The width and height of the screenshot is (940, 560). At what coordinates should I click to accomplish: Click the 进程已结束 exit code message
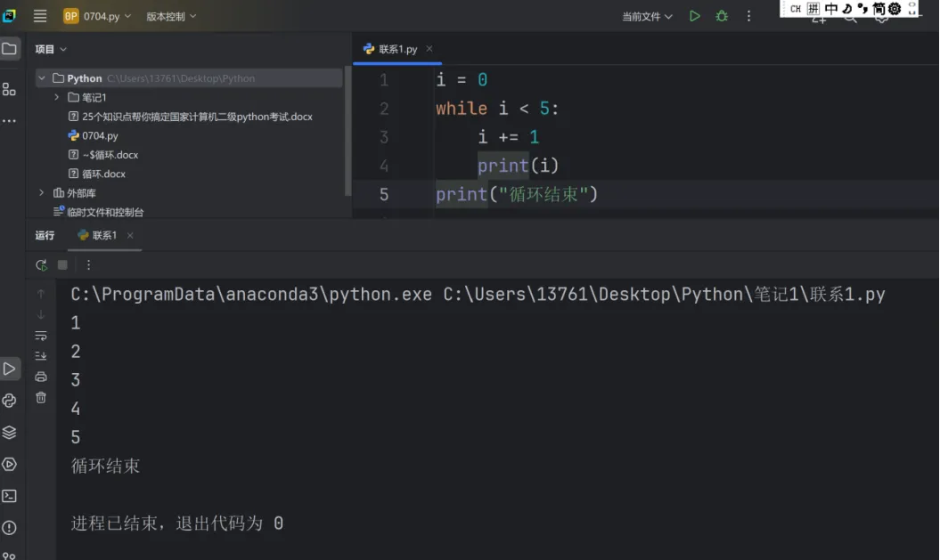[x=176, y=523]
